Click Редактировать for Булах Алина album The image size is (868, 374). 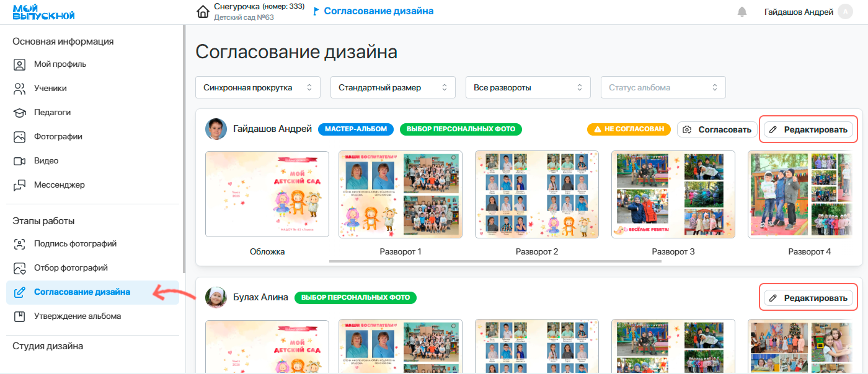808,298
